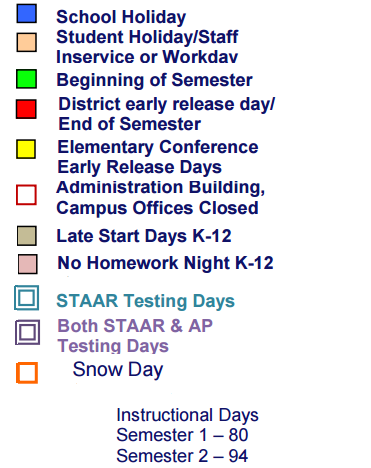Click the teal STAAR Testing double-square icon
Image resolution: width=371 pixels, height=468 pixels.
point(27,298)
